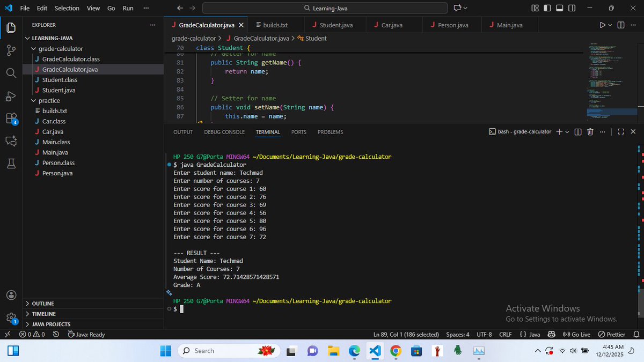Image resolution: width=644 pixels, height=362 pixels.
Task: Open the run options dropdown arrow
Action: coord(610,25)
